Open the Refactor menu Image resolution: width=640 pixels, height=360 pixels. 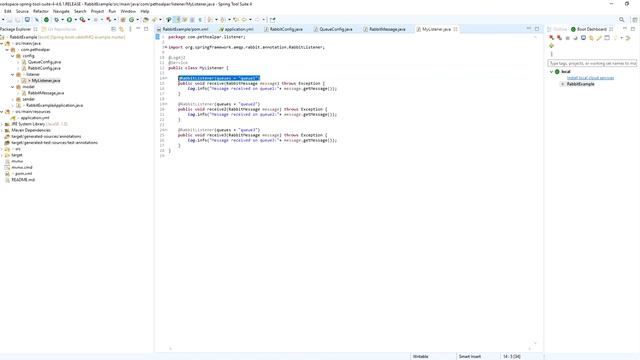[40, 11]
